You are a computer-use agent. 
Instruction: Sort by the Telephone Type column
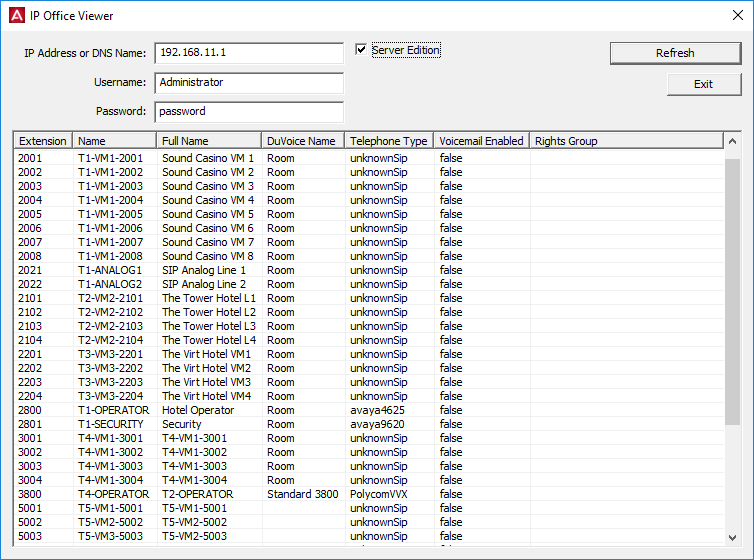pos(388,141)
